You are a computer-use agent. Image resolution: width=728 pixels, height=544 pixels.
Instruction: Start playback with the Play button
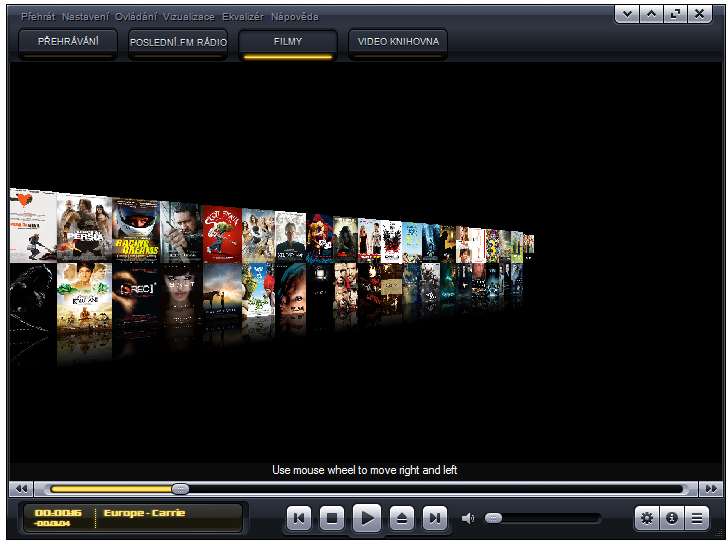coord(367,518)
